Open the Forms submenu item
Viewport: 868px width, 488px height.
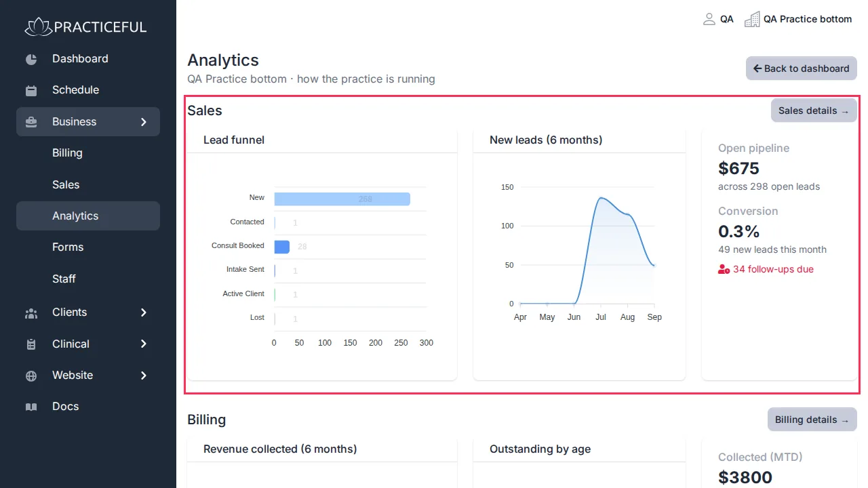coord(88,247)
